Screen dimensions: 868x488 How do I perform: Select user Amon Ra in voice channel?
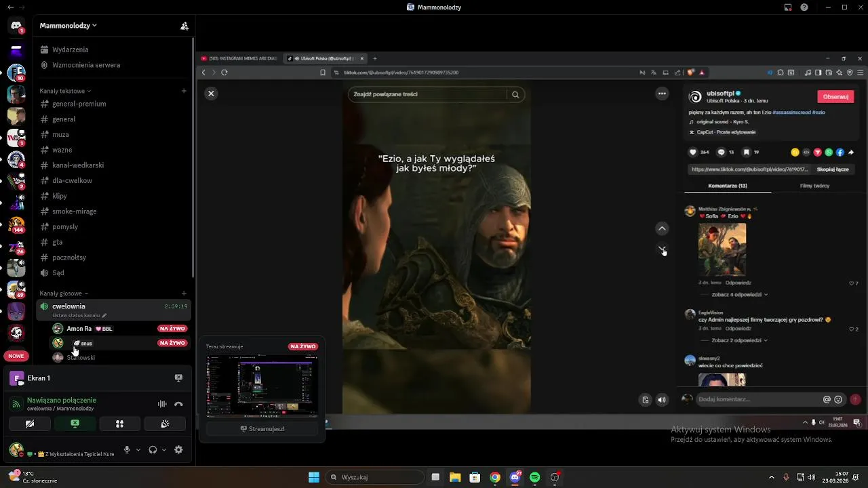pos(79,329)
